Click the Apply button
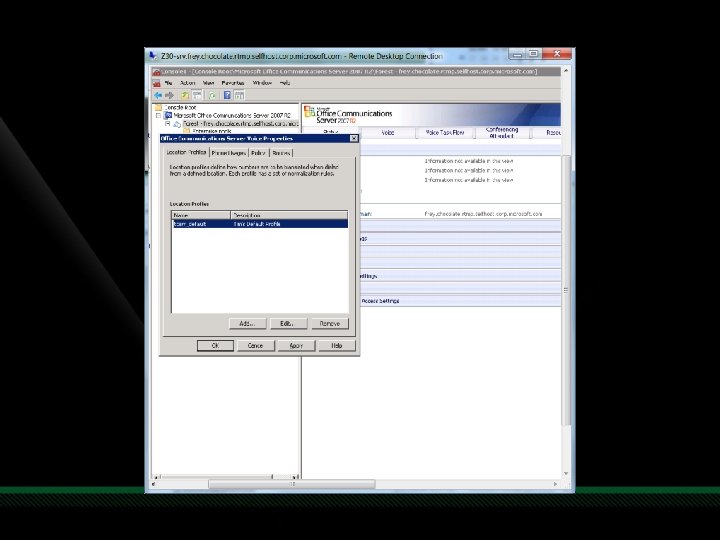 296,346
